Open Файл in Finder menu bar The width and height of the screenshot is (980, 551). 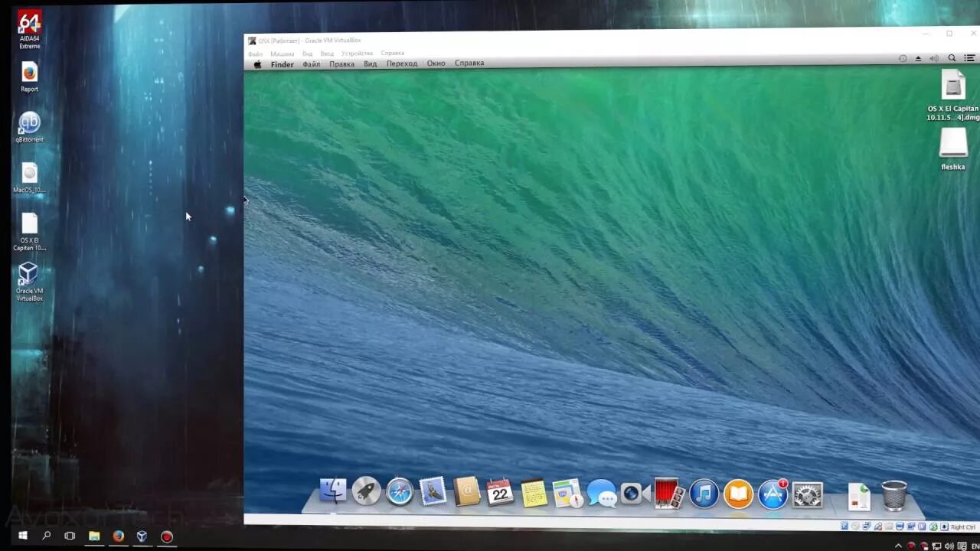pos(311,64)
